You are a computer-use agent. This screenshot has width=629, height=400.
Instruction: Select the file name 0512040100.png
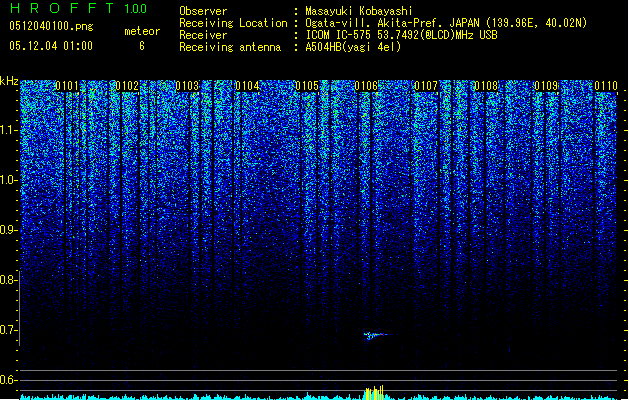[51, 26]
